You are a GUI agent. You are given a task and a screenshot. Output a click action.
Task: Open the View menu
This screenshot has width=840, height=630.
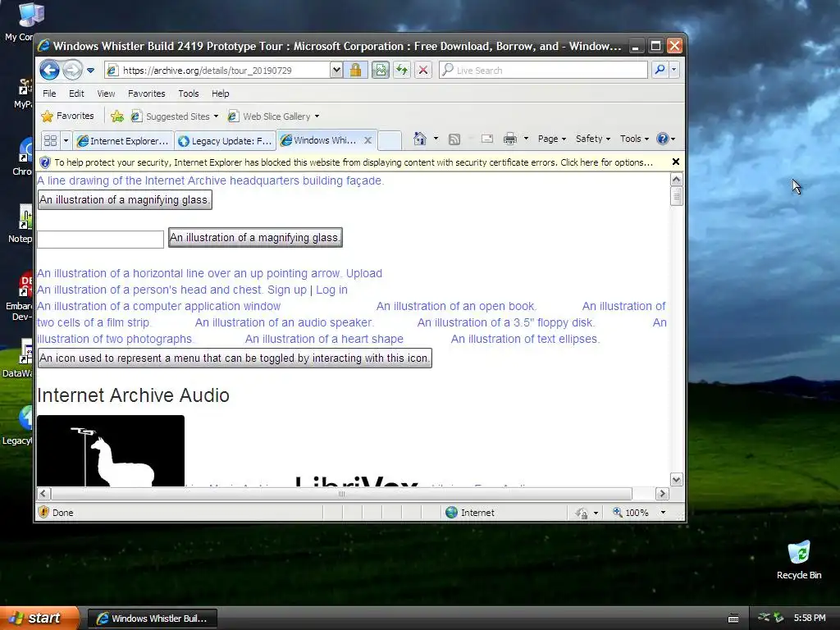click(106, 94)
